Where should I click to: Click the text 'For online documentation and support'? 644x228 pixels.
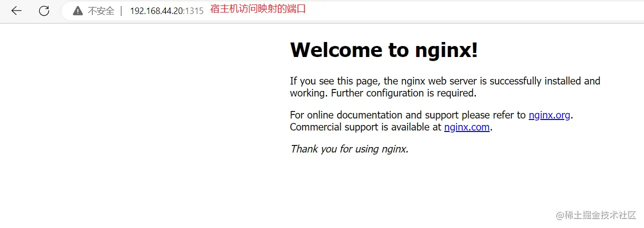(x=375, y=115)
